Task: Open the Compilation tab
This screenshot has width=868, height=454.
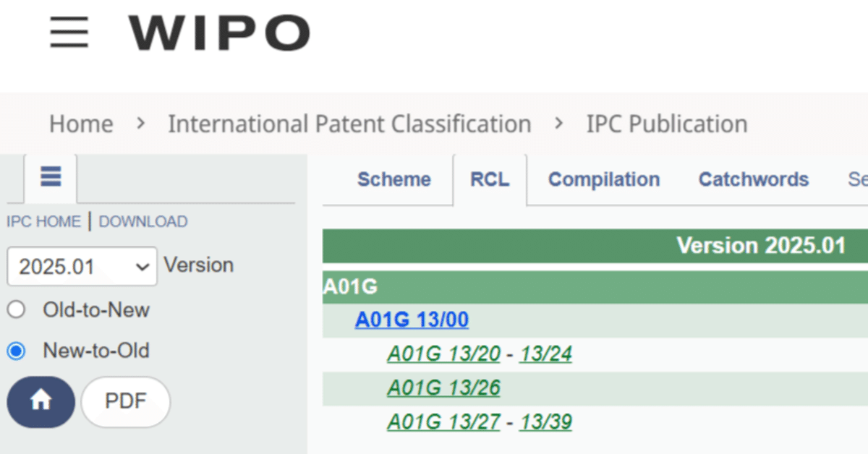Action: pos(603,179)
